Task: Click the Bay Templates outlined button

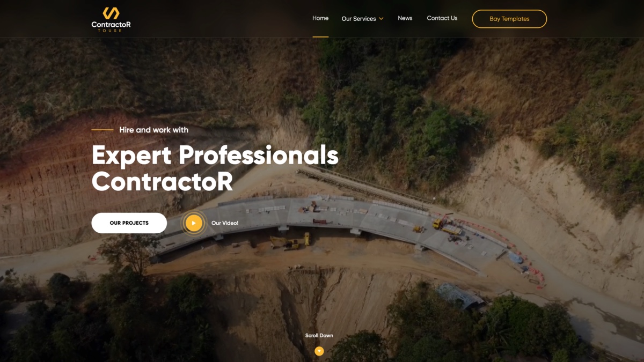Action: 509,19
